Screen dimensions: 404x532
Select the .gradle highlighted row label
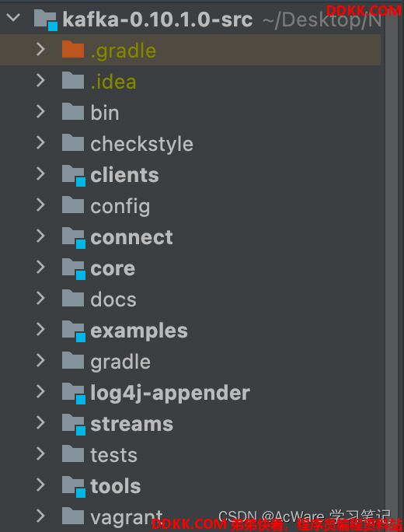pos(124,51)
